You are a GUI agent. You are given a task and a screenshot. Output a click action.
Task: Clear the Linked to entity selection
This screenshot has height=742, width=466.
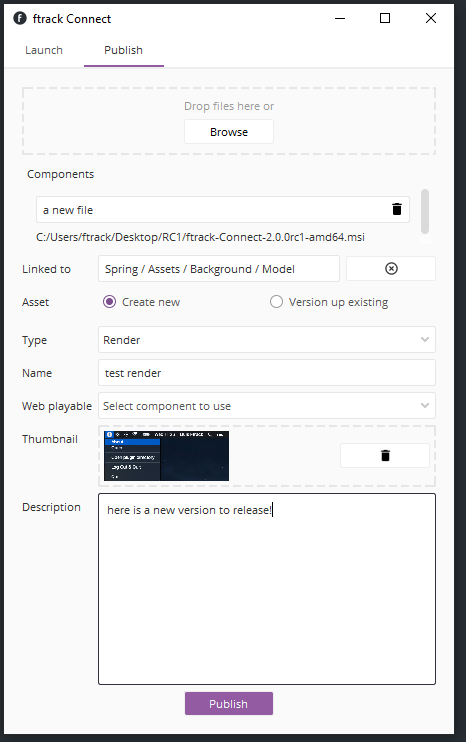(391, 269)
